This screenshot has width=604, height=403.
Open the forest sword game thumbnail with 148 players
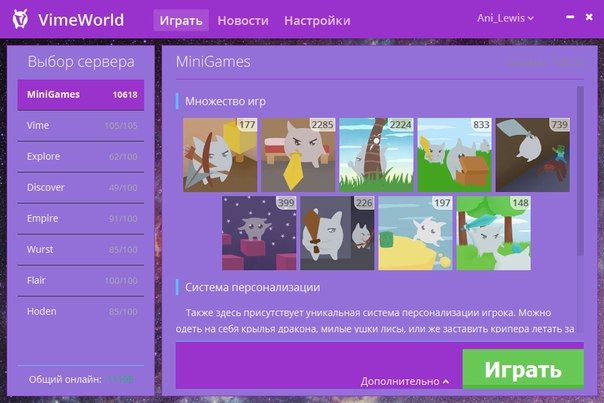[x=494, y=233]
